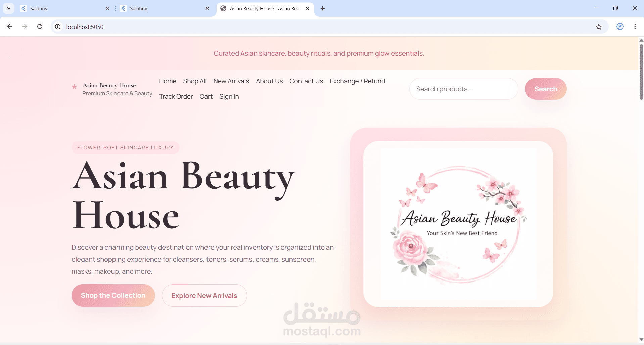Click the pink star logo icon
644x345 pixels.
[x=74, y=87]
